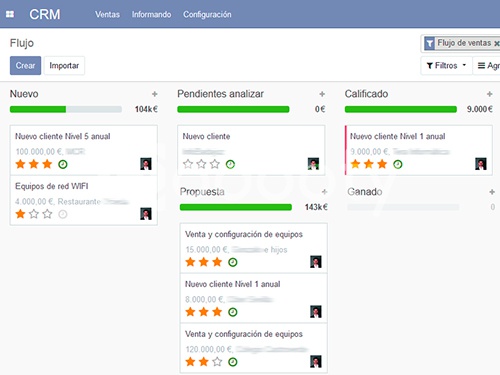The image size is (500, 375).
Task: Open card Nuevo cliente Nivel 5 anual
Action: point(84,150)
